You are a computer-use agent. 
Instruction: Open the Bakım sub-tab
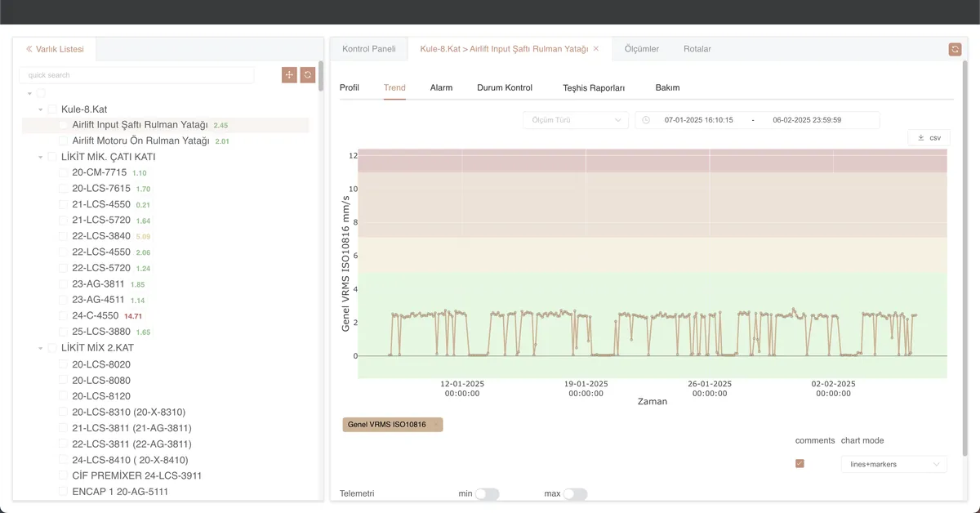(667, 87)
